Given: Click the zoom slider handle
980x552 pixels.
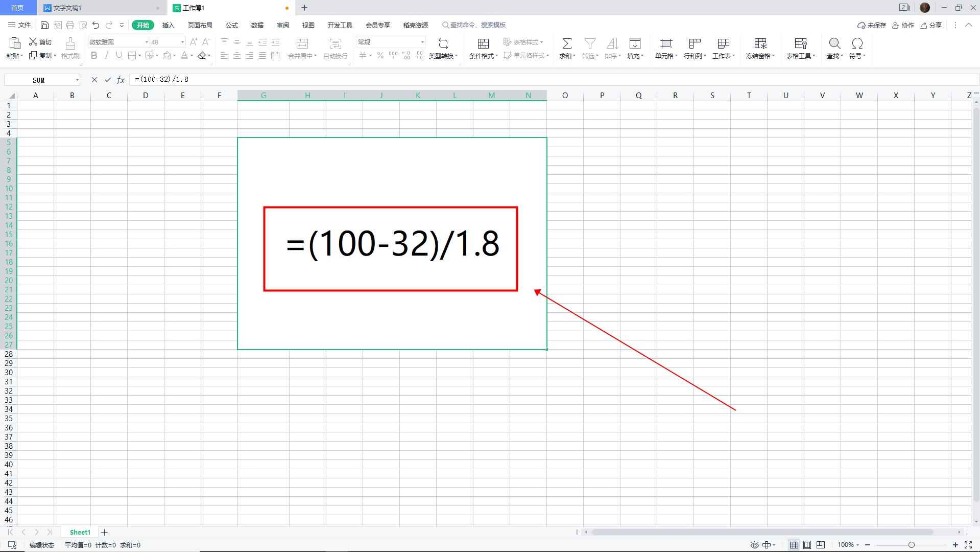Looking at the screenshot, I should point(911,545).
